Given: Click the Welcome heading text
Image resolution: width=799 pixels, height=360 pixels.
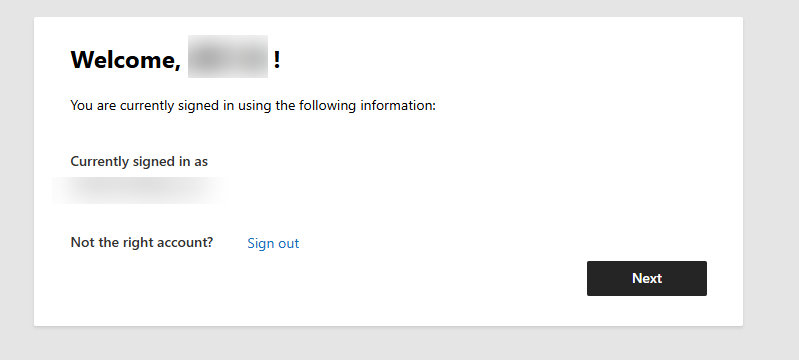Looking at the screenshot, I should click(x=175, y=59).
